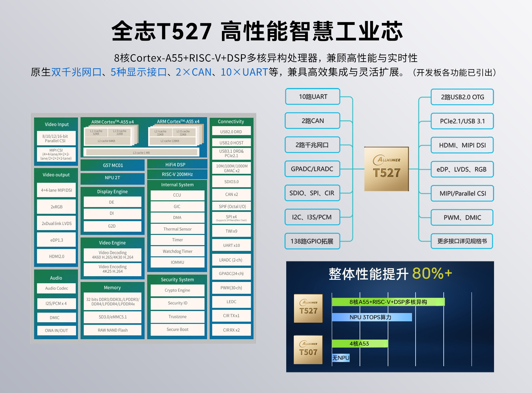532x393 pixels.
Task: Select the blue NPU 3TOPS算力 bar
Action: pyautogui.click(x=372, y=317)
